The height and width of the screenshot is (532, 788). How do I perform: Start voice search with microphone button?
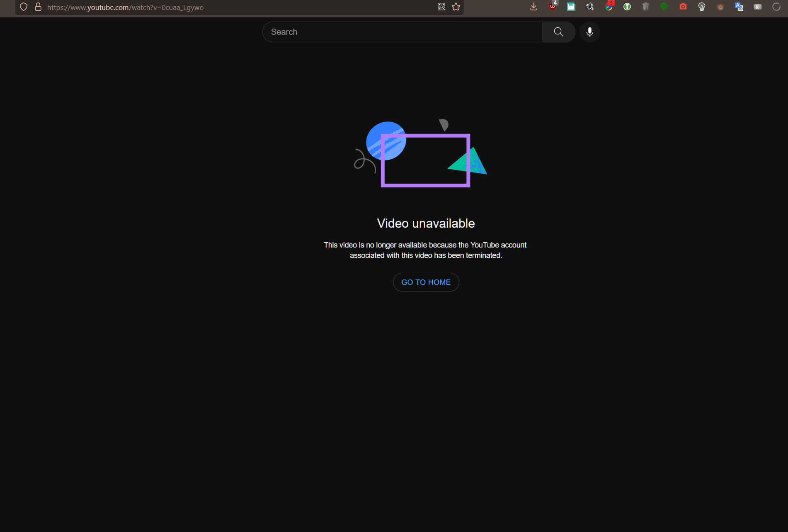pyautogui.click(x=590, y=32)
